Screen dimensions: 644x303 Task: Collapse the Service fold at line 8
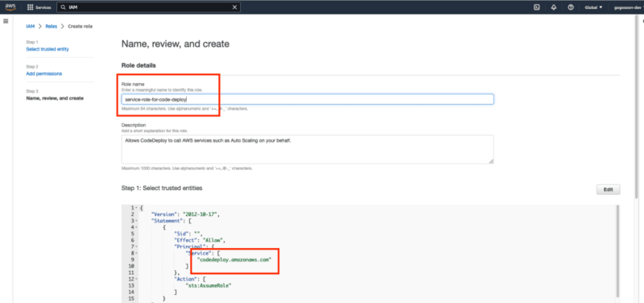[x=137, y=253]
